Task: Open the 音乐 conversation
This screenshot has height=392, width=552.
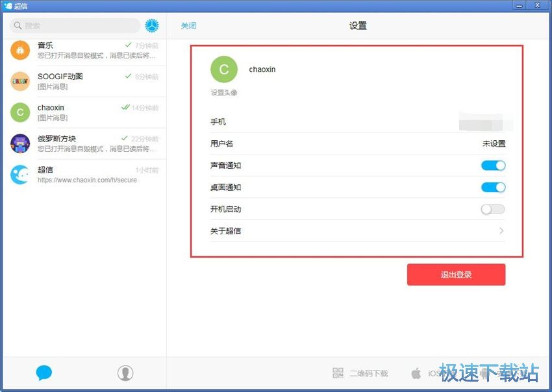Action: click(84, 51)
